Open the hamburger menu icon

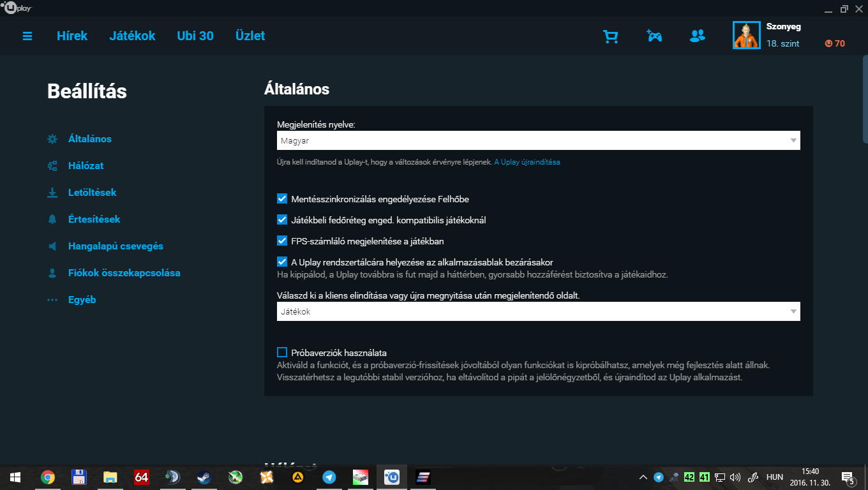(27, 36)
